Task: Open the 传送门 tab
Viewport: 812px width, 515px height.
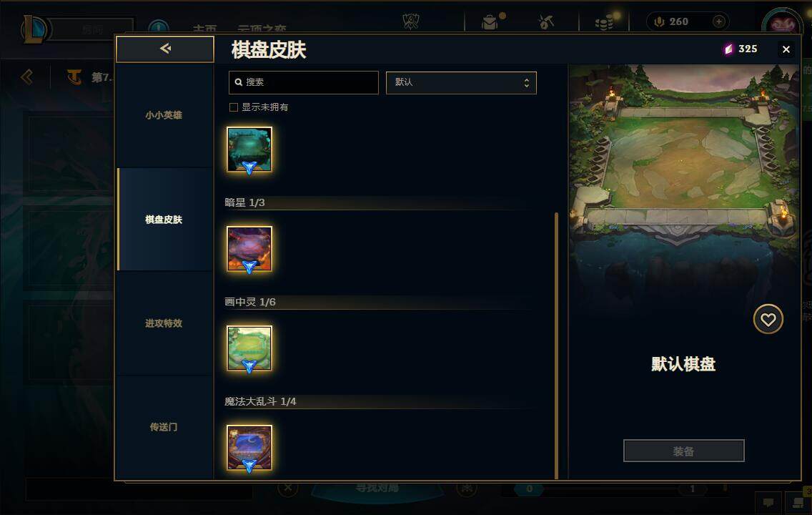Action: pos(164,428)
